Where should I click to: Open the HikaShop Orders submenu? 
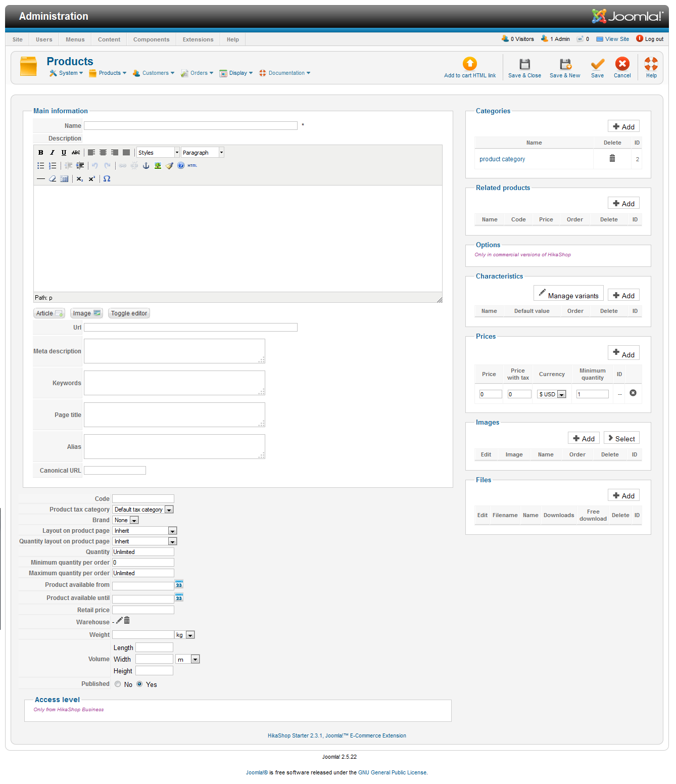(x=198, y=73)
